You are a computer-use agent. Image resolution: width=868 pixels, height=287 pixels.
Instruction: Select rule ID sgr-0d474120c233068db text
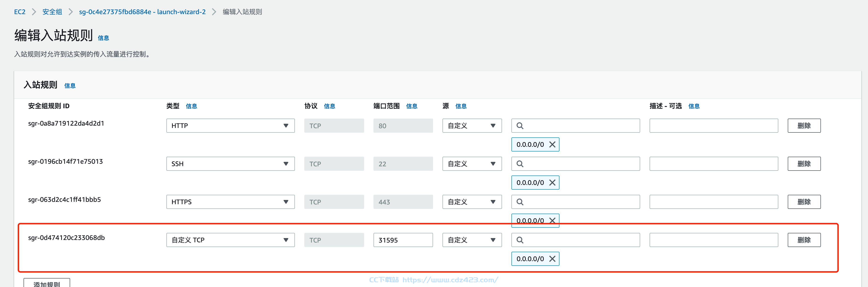(66, 238)
